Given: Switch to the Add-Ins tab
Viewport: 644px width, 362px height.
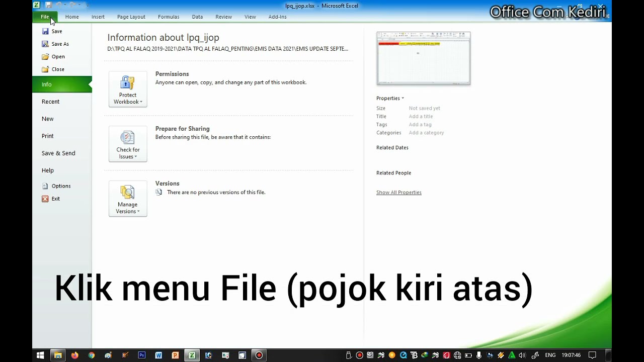Looking at the screenshot, I should [278, 17].
